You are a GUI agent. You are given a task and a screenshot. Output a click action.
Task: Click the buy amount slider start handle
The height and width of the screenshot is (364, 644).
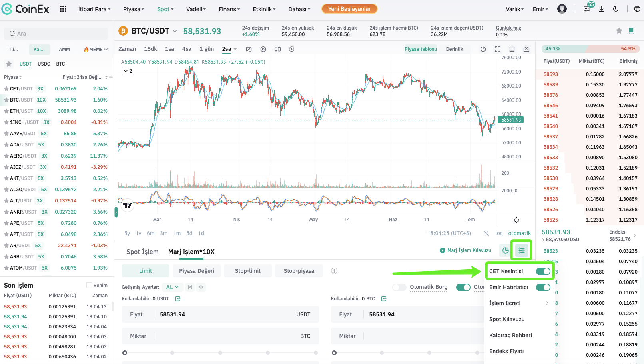pyautogui.click(x=125, y=353)
